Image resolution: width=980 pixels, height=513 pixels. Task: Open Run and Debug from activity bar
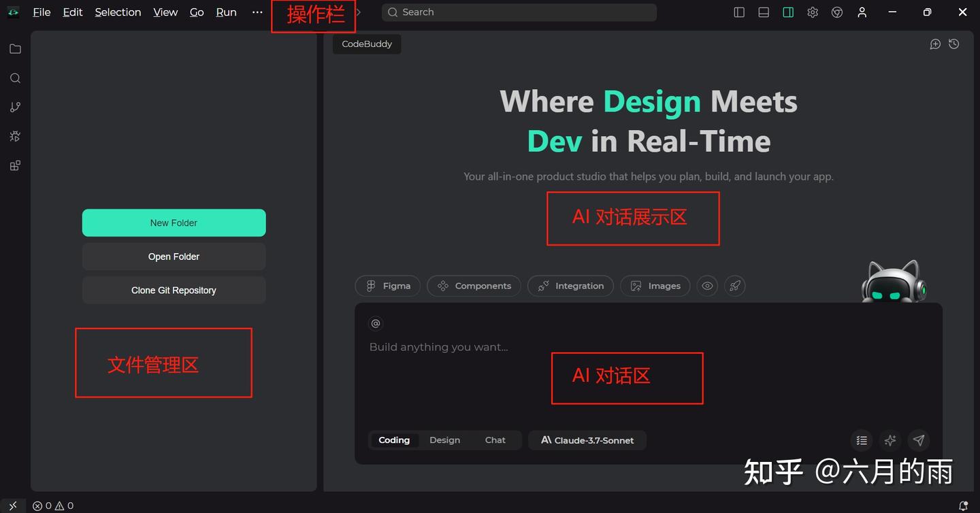pyautogui.click(x=15, y=135)
